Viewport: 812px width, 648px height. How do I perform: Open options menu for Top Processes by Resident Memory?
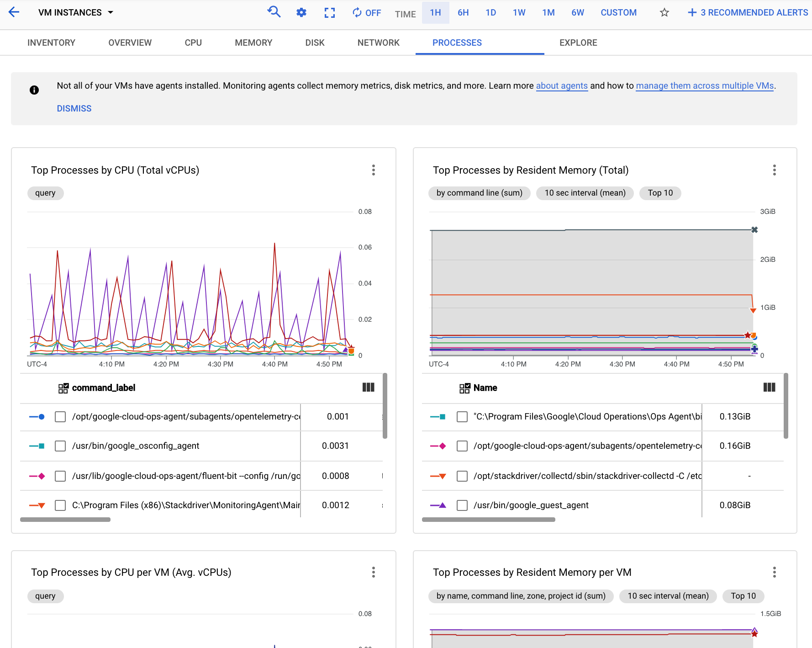tap(775, 170)
